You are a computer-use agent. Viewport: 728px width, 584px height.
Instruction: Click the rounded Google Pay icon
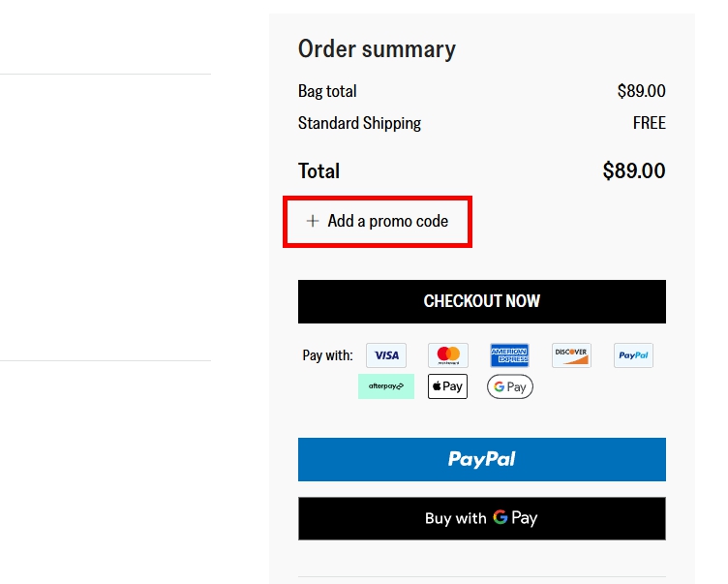510,386
